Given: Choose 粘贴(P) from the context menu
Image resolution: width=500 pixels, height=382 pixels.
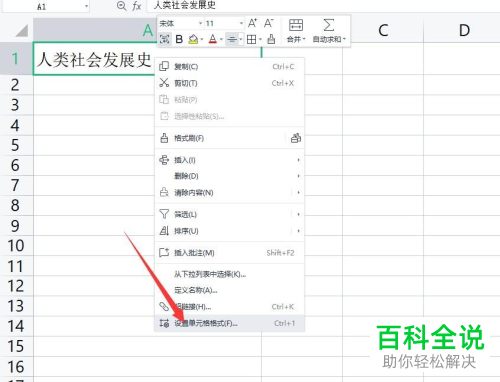Looking at the screenshot, I should 229,99.
